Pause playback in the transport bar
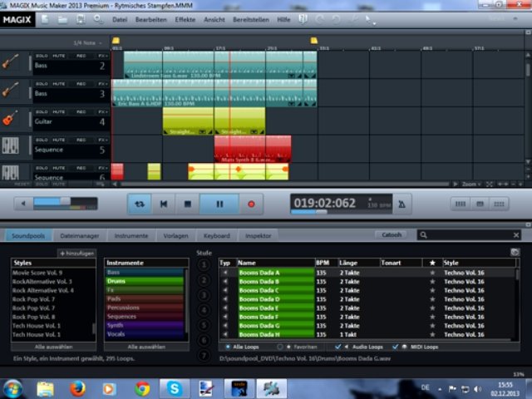This screenshot has width=532, height=399. [219, 203]
